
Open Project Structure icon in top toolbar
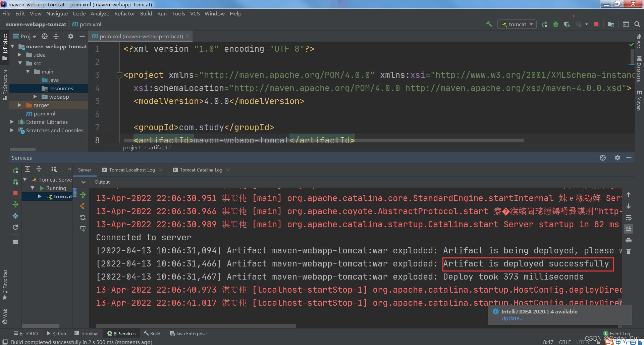pyautogui.click(x=611, y=24)
